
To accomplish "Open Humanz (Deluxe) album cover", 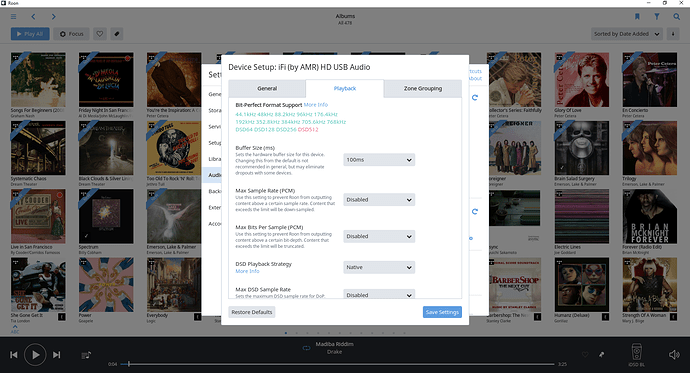I will click(582, 285).
